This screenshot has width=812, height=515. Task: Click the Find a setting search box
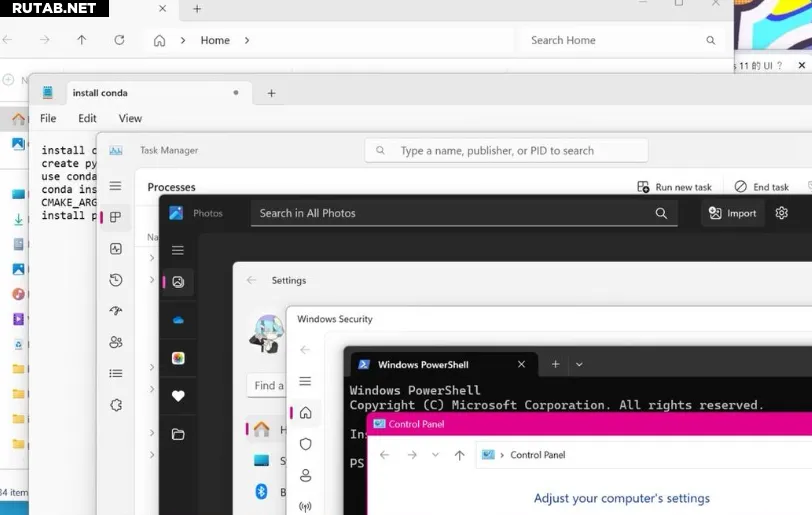click(x=267, y=385)
